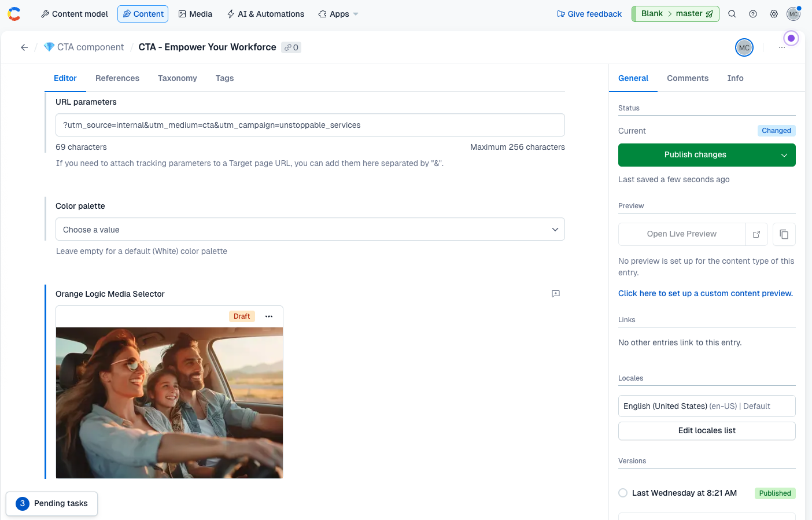Open live preview in new window icon
812x520 pixels.
[756, 234]
